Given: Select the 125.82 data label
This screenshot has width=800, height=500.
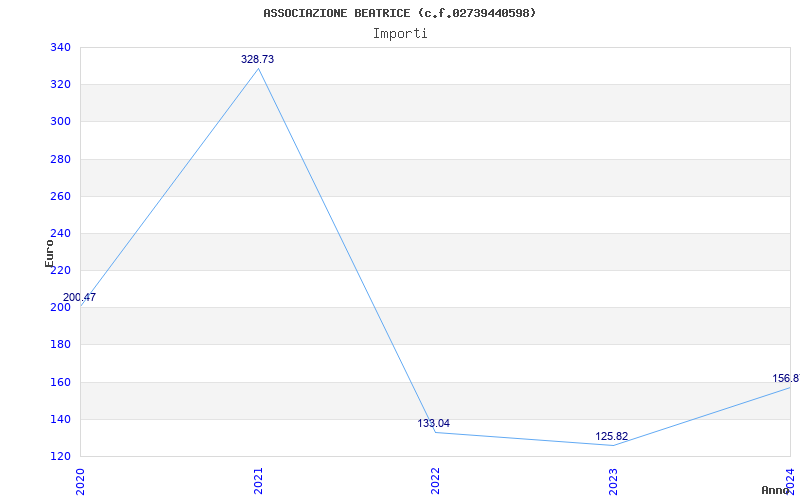Looking at the screenshot, I should click(x=612, y=437).
